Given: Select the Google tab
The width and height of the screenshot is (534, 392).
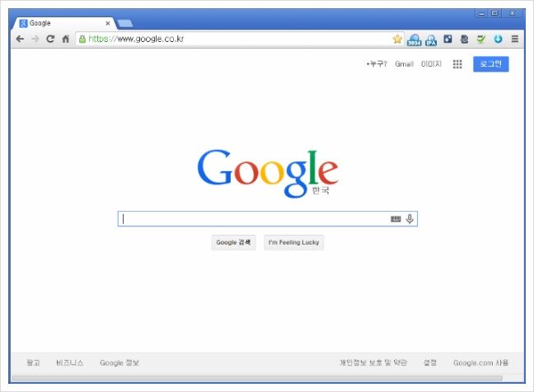Looking at the screenshot, I should click(x=63, y=23).
